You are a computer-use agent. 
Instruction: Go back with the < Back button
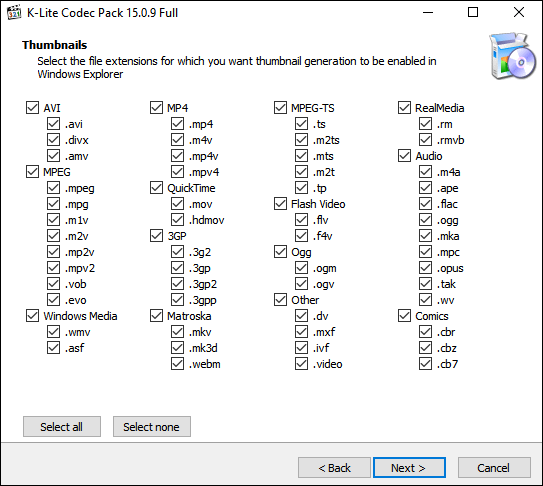334,468
